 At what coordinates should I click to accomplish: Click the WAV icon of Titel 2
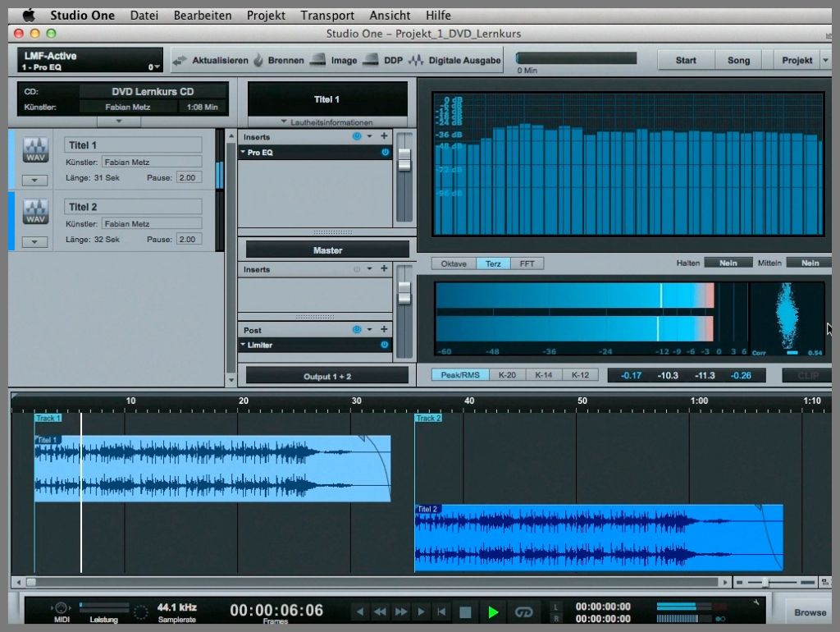35,211
